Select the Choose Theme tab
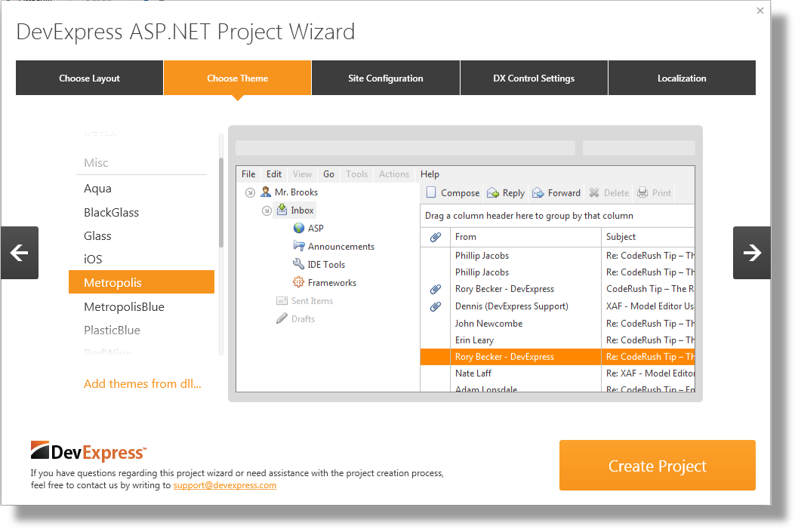 pos(237,78)
